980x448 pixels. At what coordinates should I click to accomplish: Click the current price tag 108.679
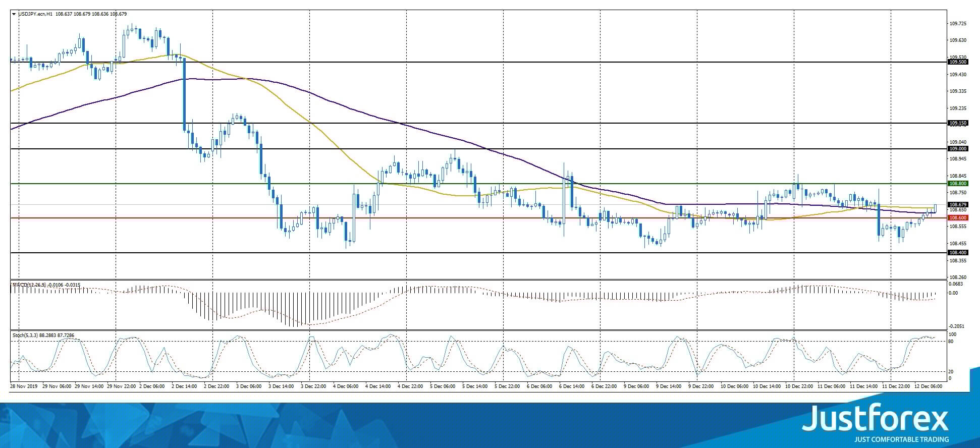pyautogui.click(x=958, y=204)
